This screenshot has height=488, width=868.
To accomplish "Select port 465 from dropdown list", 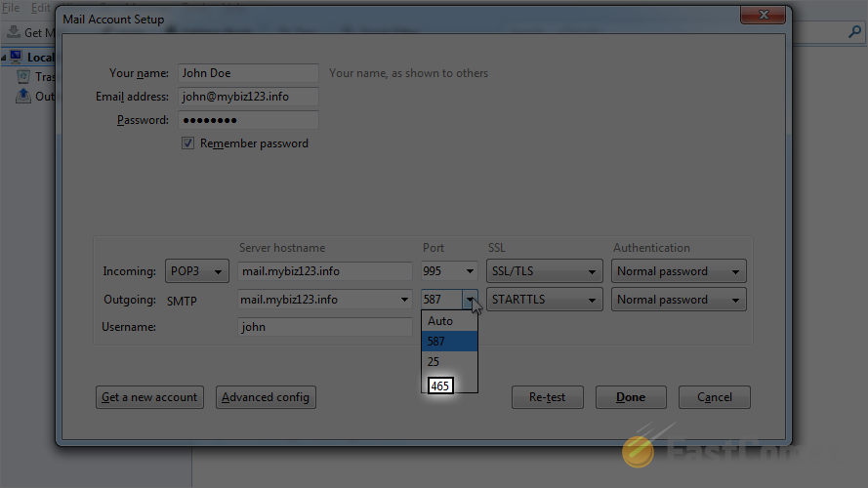I will (x=440, y=386).
